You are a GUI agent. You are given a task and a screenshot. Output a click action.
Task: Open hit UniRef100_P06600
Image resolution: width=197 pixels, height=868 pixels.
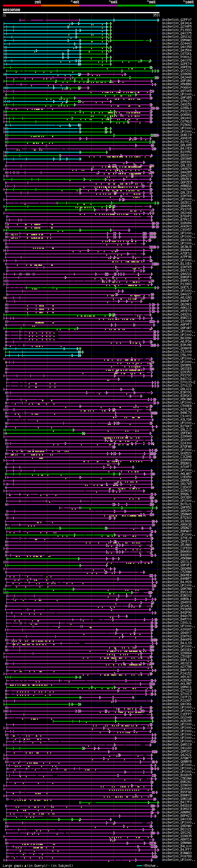176,88
